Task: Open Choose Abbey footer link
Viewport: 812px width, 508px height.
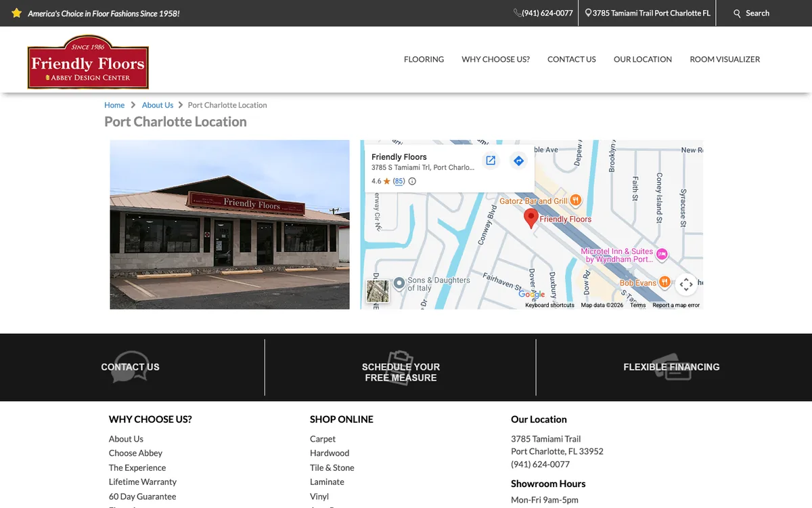Action: point(135,453)
